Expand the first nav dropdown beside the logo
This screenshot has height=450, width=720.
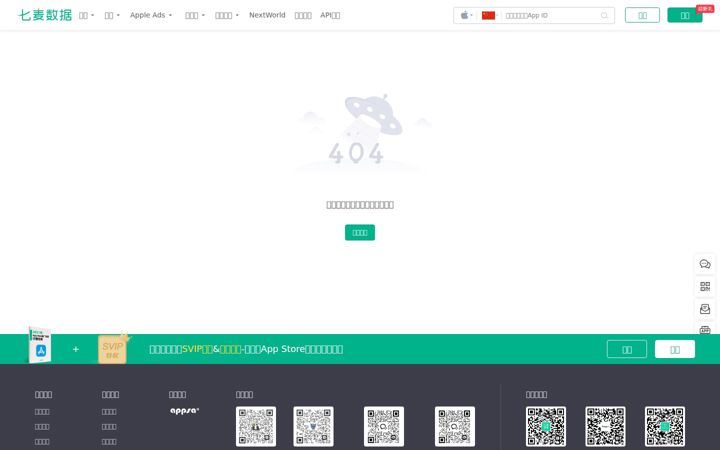(x=86, y=15)
